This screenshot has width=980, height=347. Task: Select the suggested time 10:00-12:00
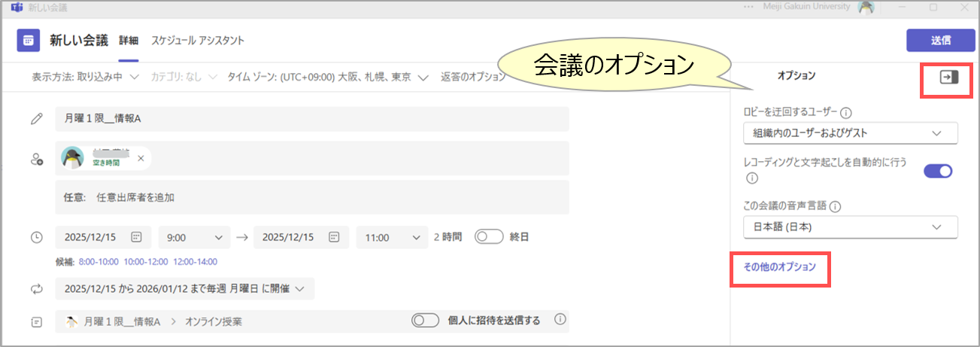pos(145,261)
